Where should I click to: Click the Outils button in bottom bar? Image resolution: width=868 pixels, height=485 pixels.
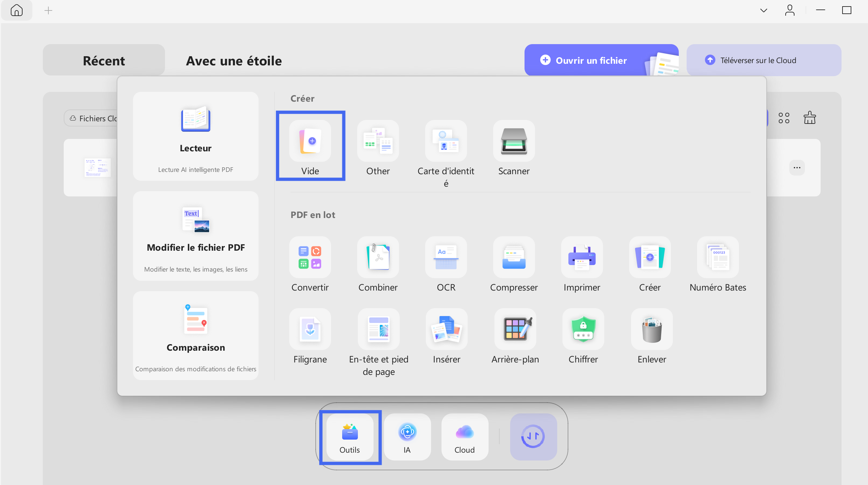click(350, 437)
